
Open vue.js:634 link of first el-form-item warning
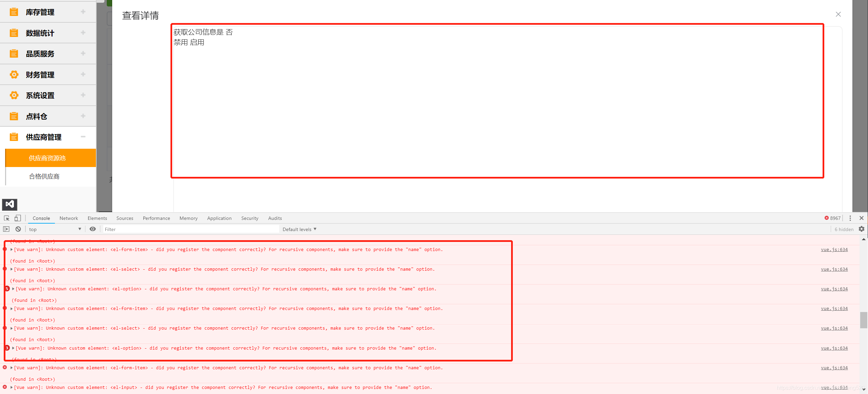point(834,250)
